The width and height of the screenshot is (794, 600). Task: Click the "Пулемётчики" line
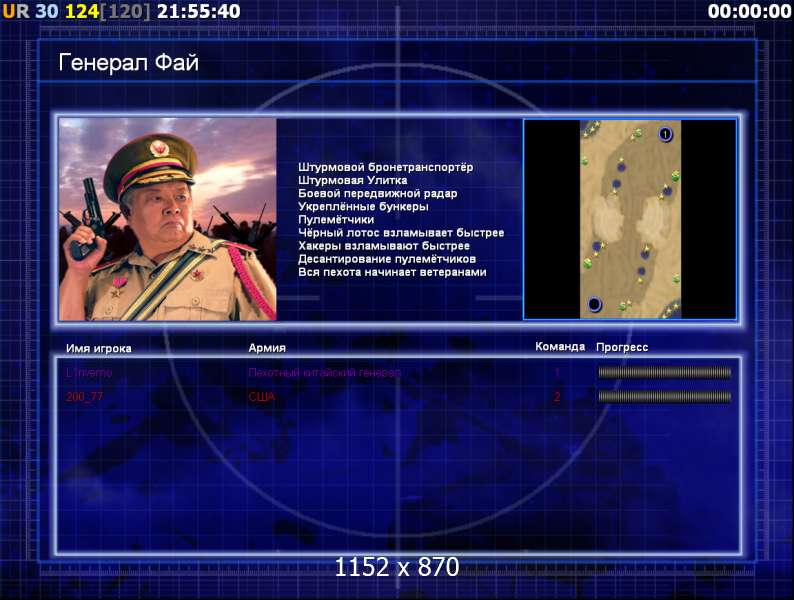tap(336, 220)
